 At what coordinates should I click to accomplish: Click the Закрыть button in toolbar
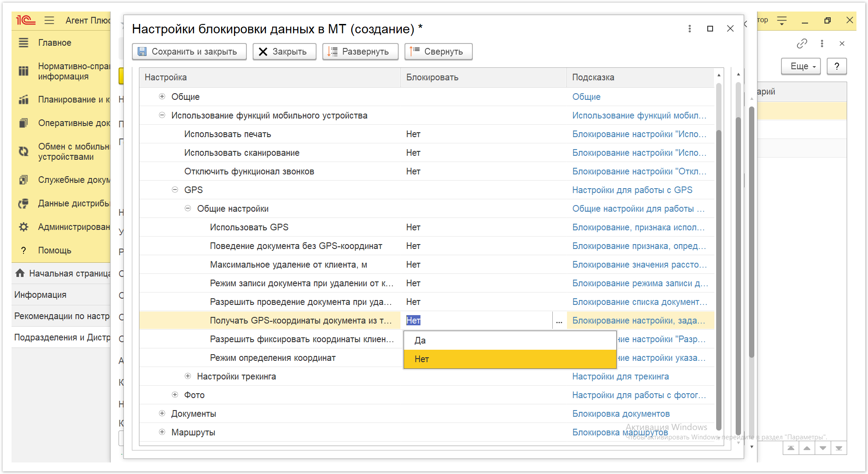tap(284, 51)
